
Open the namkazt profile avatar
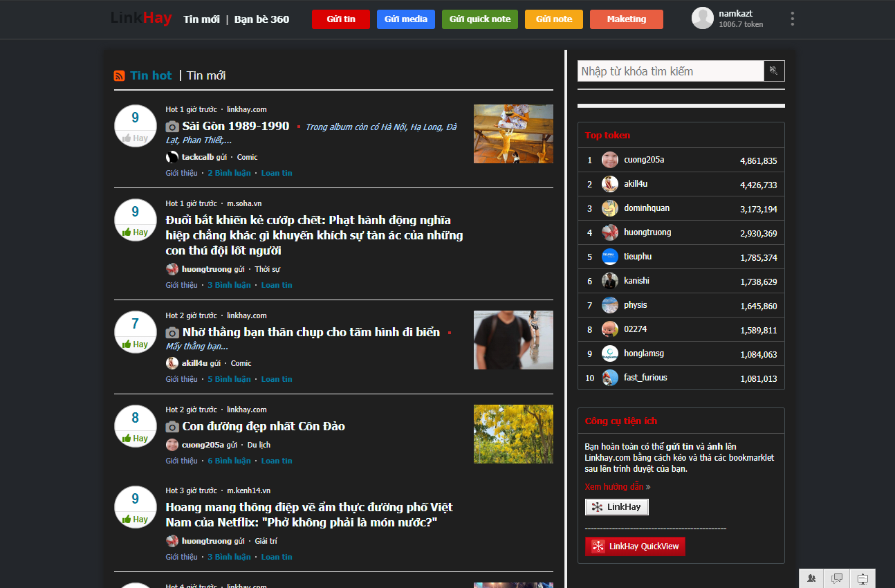point(703,18)
